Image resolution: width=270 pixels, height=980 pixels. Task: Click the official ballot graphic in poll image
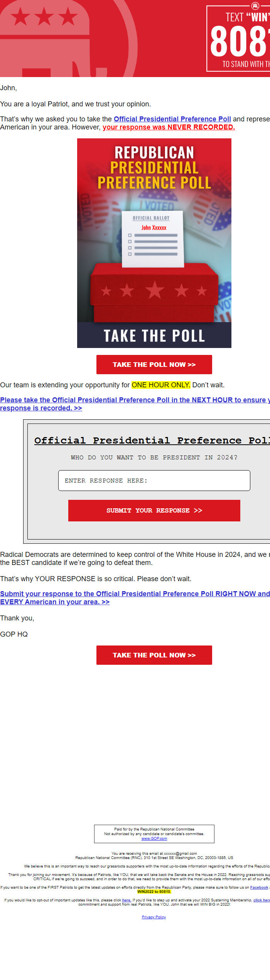pos(153,238)
